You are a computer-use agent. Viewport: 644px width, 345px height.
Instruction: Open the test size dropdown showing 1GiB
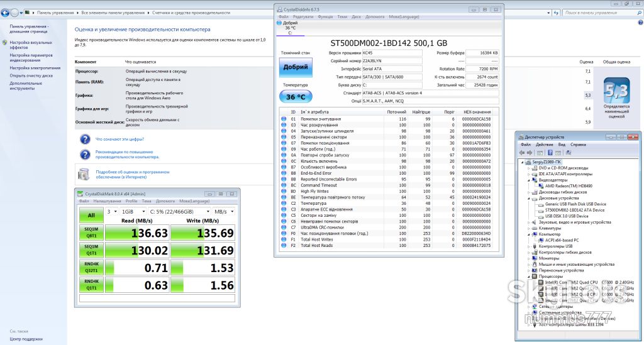[x=133, y=212]
